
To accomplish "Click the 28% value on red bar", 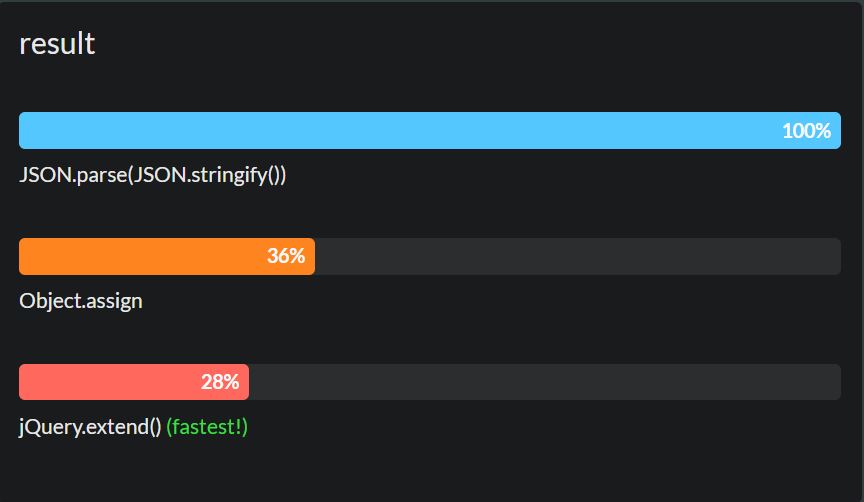I will [220, 383].
